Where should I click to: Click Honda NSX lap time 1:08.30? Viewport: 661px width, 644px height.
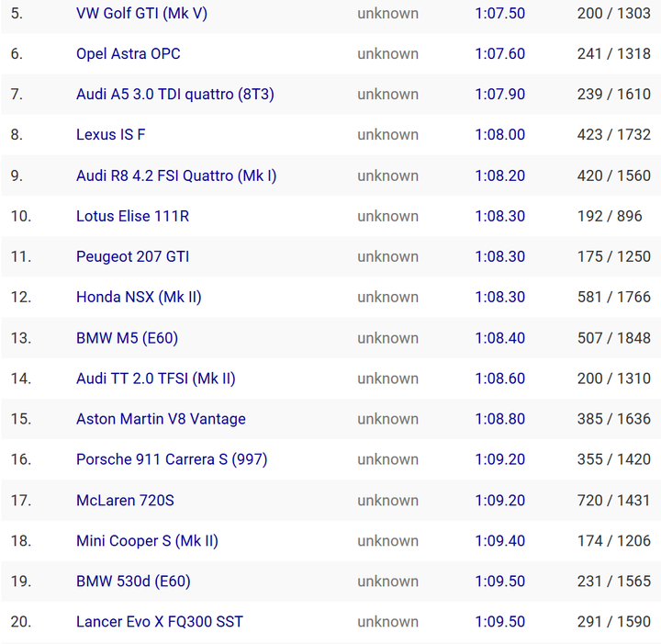click(x=500, y=298)
